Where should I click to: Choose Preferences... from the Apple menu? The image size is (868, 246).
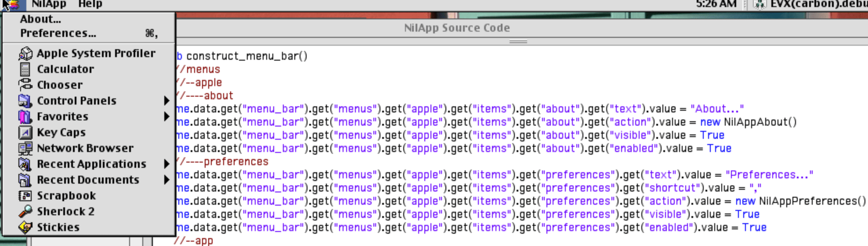point(89,33)
